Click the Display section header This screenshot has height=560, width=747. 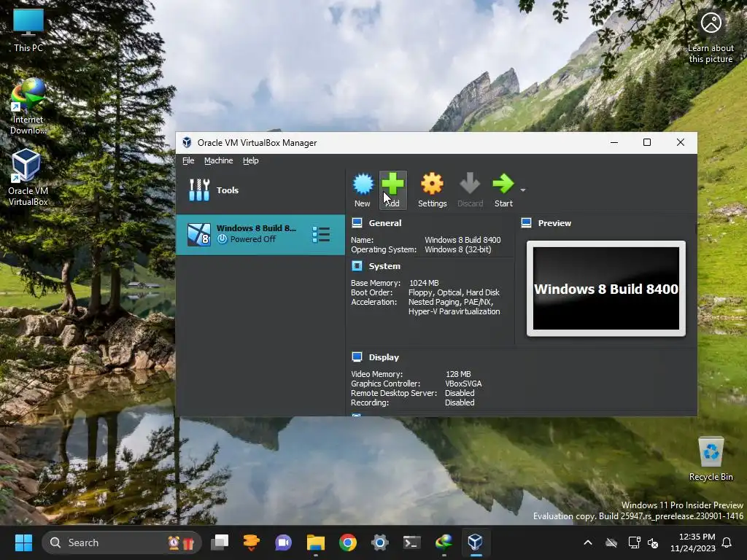tap(384, 357)
